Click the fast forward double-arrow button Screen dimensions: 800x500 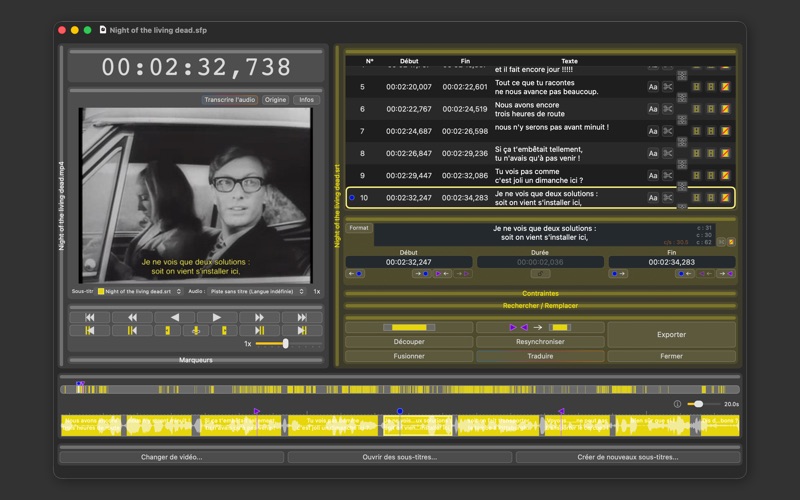coord(259,317)
